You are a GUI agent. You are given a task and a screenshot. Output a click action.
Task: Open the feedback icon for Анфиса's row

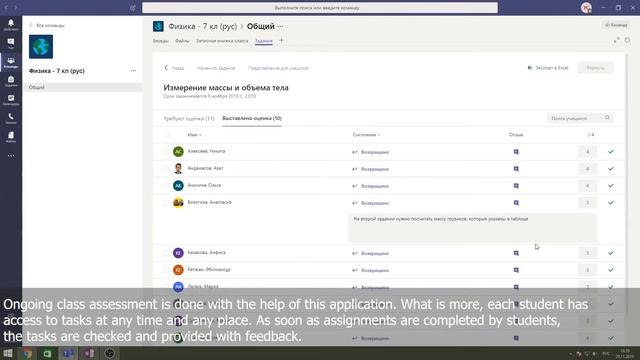tap(516, 253)
